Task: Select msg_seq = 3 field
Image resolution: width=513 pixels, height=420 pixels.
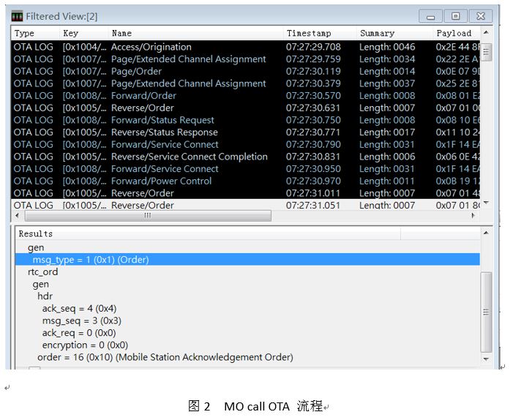Action: click(x=82, y=320)
